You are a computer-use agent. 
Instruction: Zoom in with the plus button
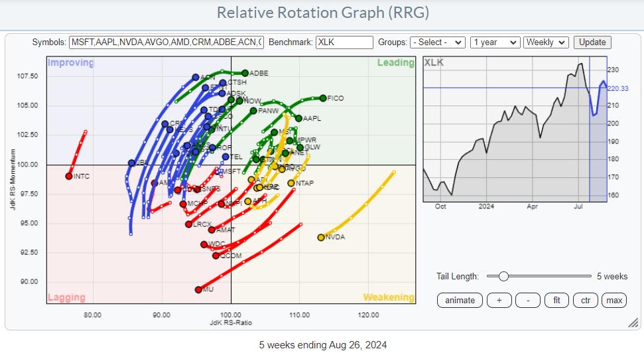tap(499, 300)
